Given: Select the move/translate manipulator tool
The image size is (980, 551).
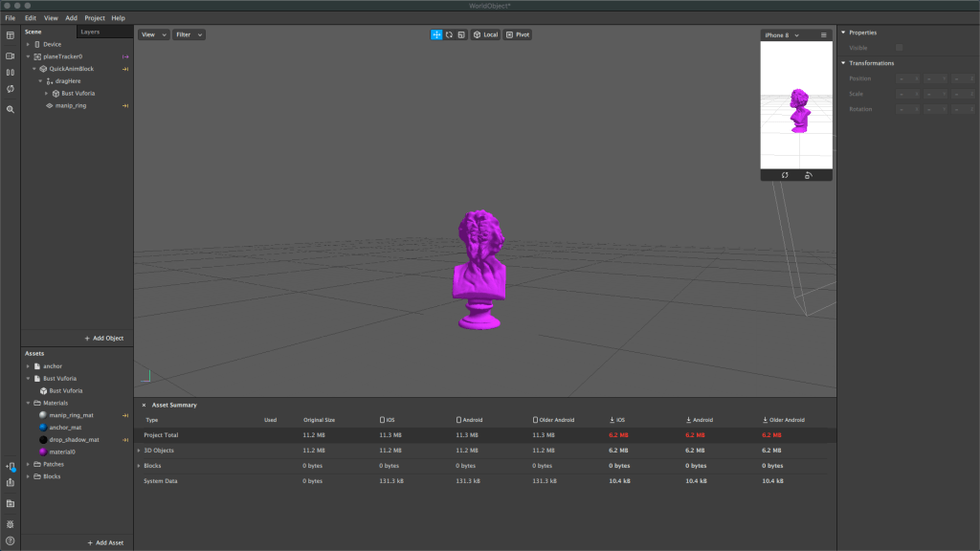Looking at the screenshot, I should [436, 34].
